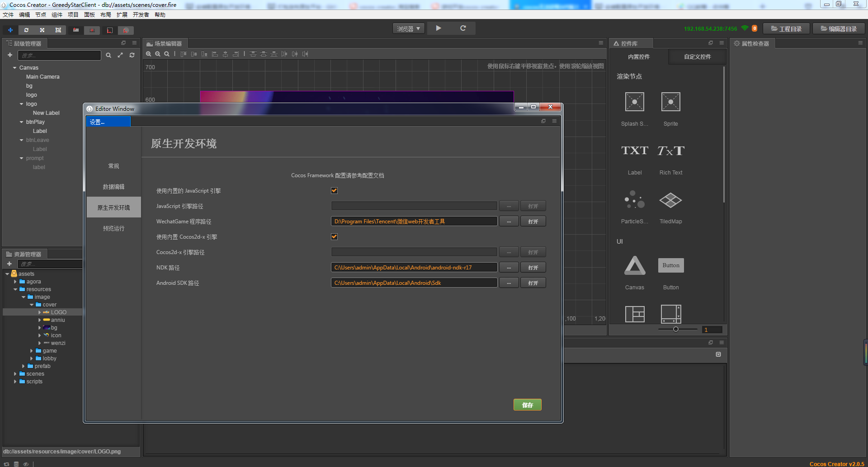868x467 pixels.
Task: Switch to 常规 settings tab
Action: coord(113,166)
